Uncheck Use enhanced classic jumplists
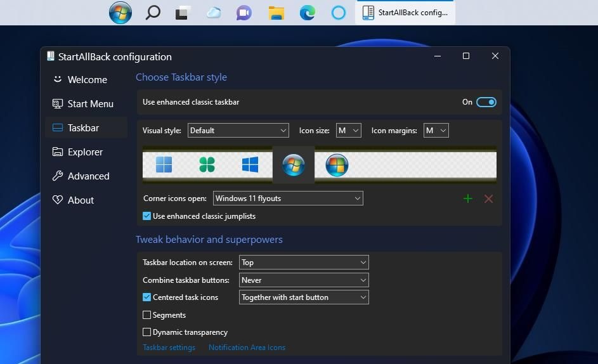598x364 pixels. click(147, 216)
